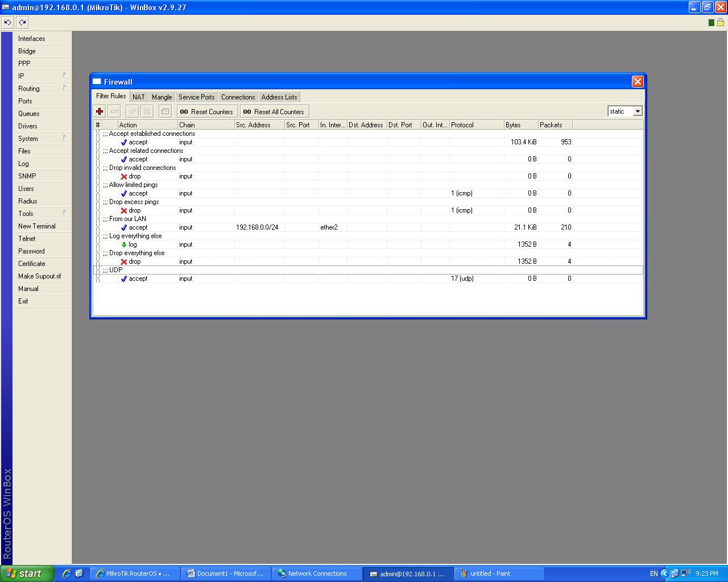The width and height of the screenshot is (728, 582).
Task: Click the Bytes column header
Action: (521, 125)
